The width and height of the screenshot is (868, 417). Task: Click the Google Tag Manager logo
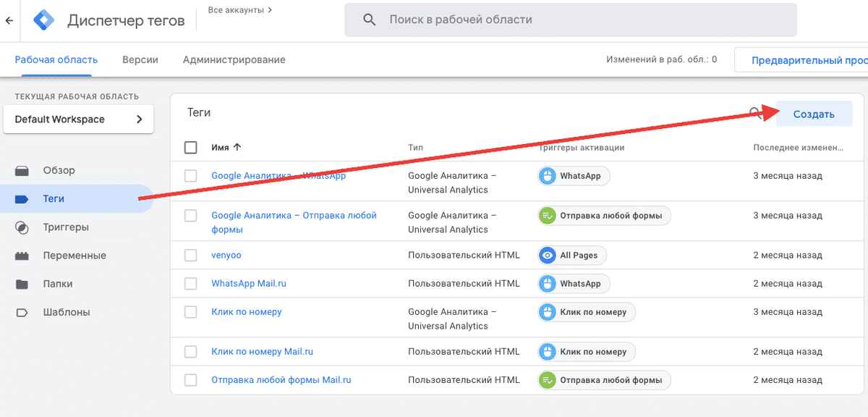pyautogui.click(x=43, y=20)
